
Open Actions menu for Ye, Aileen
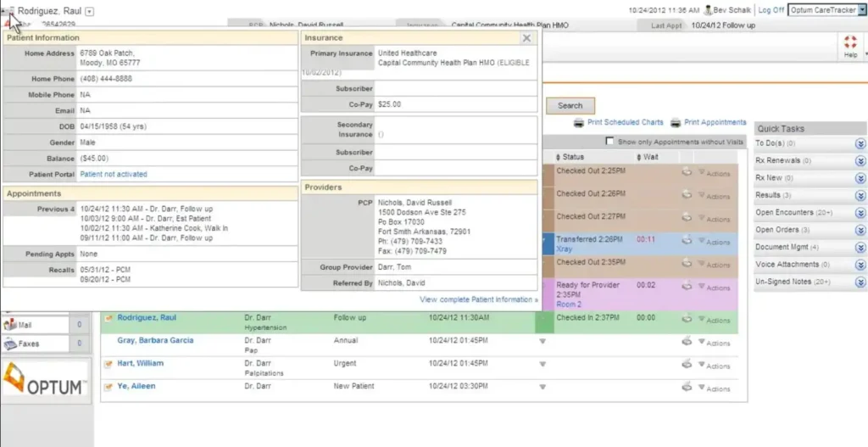(x=714, y=388)
